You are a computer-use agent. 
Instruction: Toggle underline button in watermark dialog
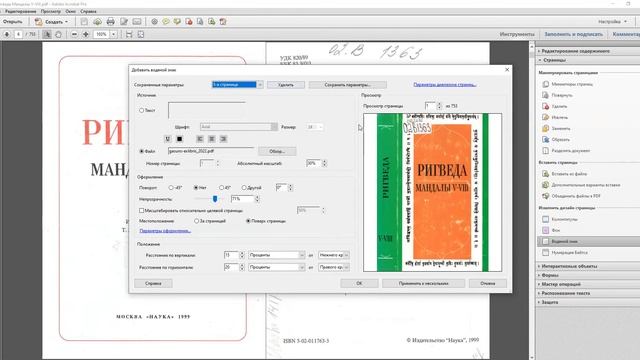coord(167,139)
